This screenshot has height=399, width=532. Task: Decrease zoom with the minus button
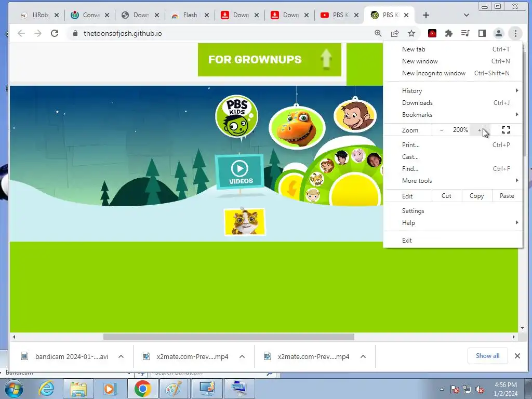(442, 130)
